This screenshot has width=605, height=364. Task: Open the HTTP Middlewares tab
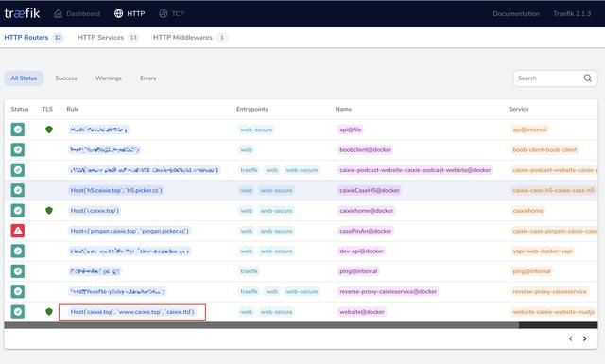pyautogui.click(x=190, y=38)
